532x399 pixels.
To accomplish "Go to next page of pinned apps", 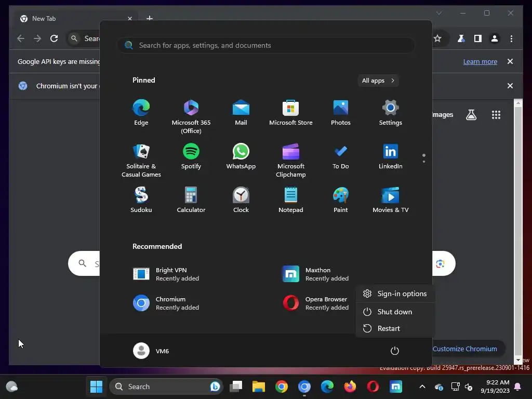I will coord(424,162).
